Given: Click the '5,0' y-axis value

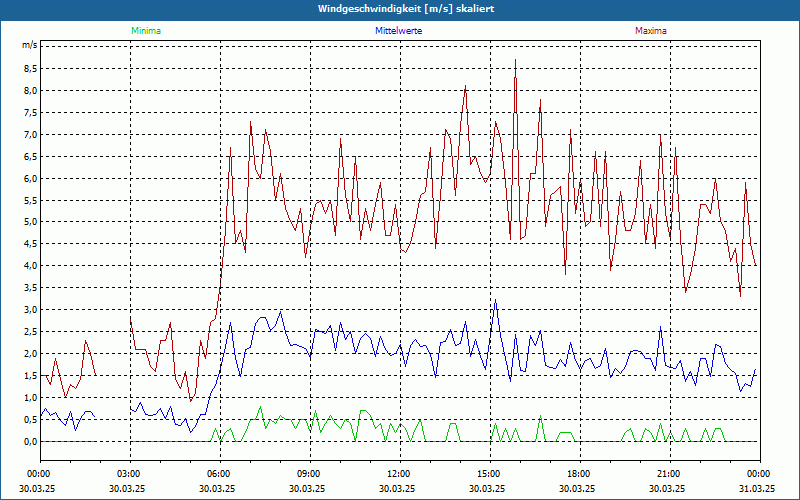Looking at the screenshot, I should (31, 222).
